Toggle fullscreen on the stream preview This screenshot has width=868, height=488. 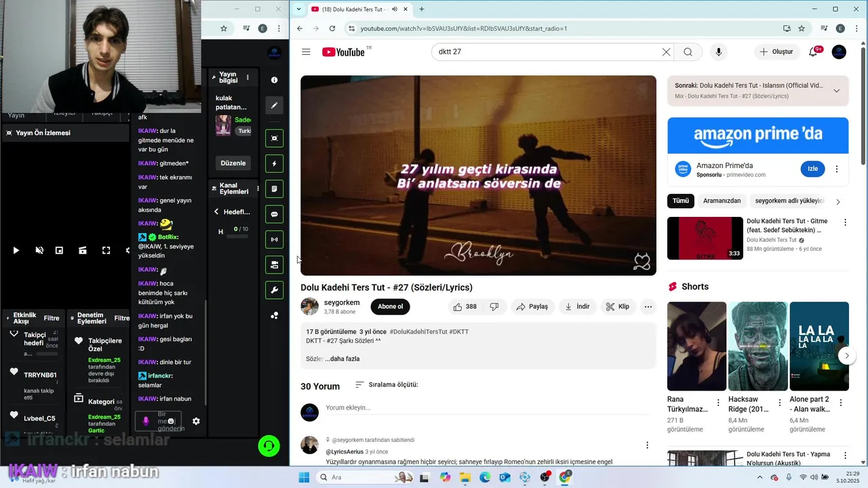[x=106, y=251]
